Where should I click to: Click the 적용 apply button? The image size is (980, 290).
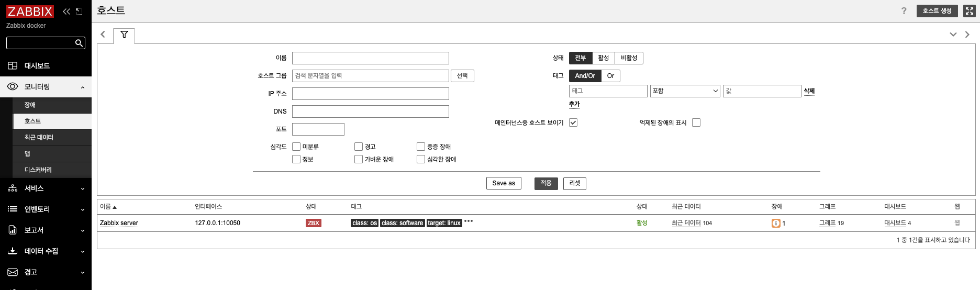[546, 183]
